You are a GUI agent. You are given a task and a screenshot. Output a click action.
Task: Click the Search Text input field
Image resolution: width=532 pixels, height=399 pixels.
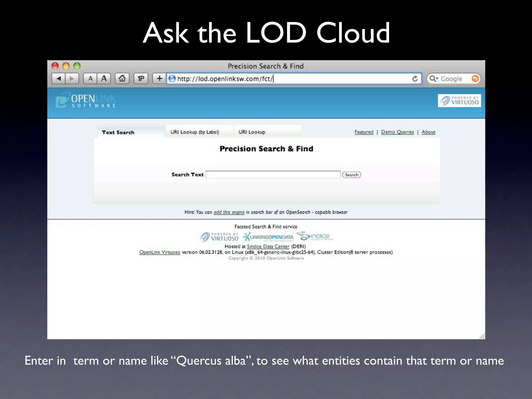(273, 175)
